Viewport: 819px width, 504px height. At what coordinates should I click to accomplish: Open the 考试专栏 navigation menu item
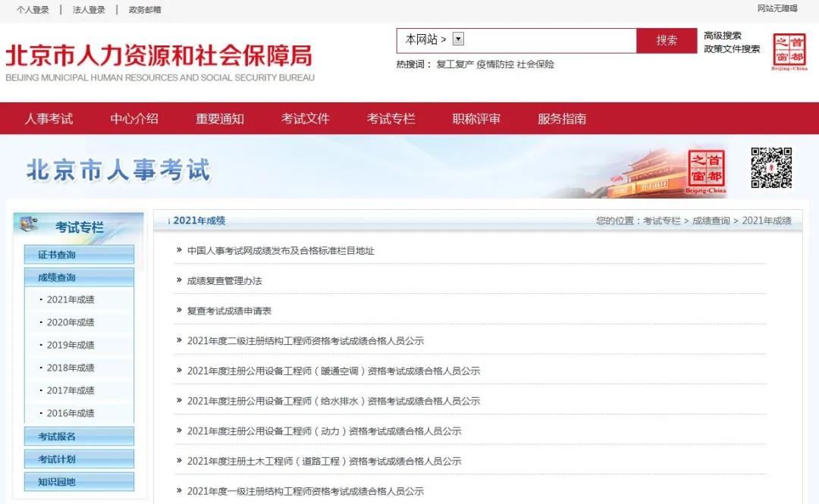pos(391,118)
